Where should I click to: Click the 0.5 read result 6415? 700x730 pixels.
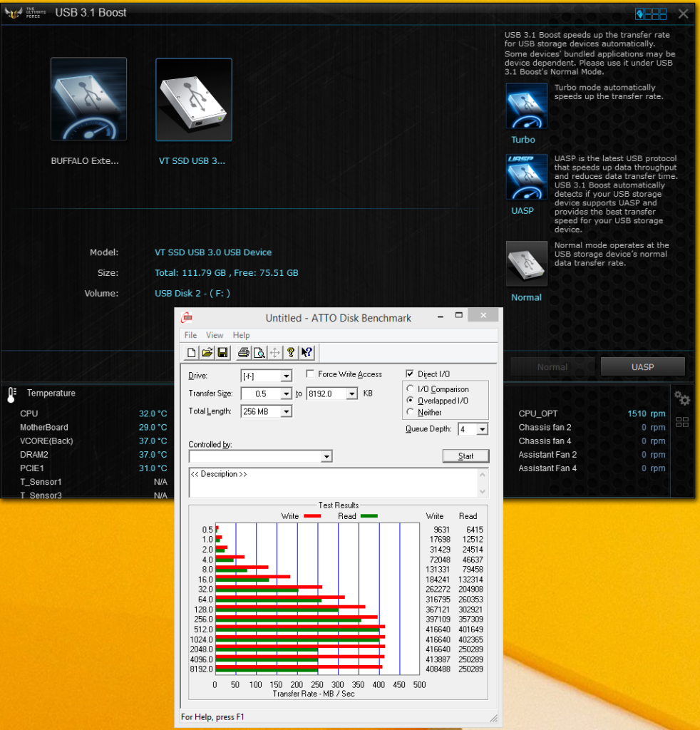(475, 530)
